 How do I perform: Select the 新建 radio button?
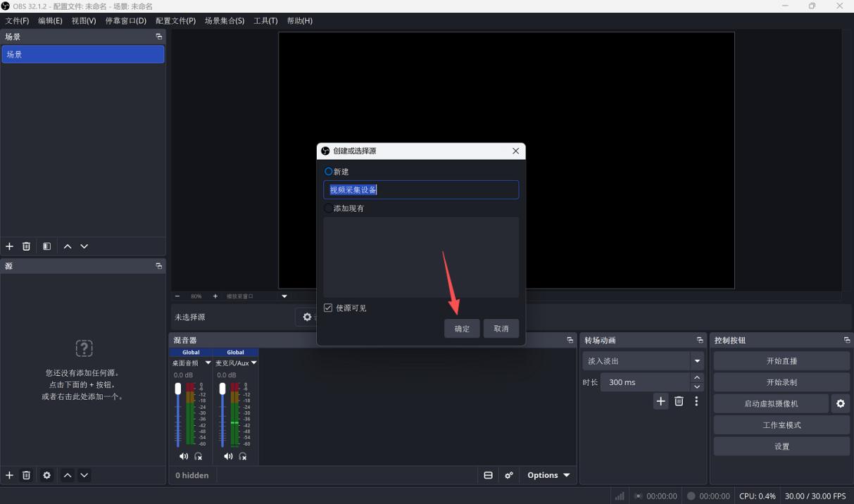click(328, 172)
